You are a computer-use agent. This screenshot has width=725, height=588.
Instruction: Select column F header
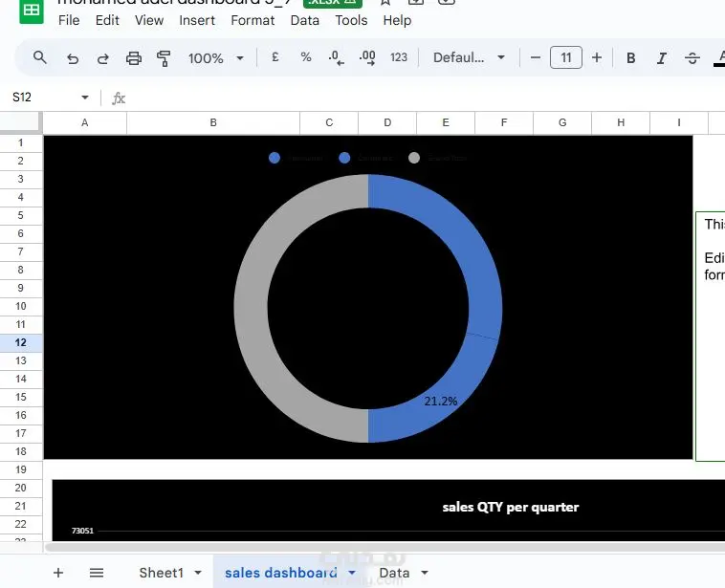pyautogui.click(x=504, y=122)
